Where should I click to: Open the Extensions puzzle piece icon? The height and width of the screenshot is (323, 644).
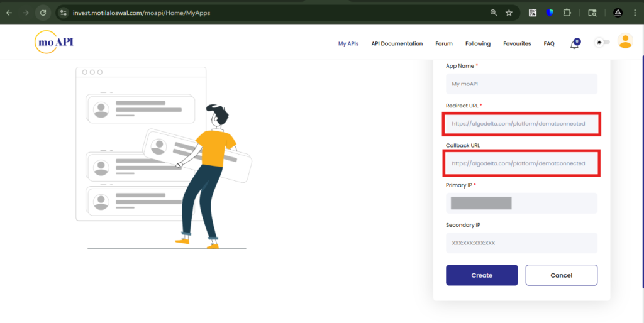click(x=567, y=13)
